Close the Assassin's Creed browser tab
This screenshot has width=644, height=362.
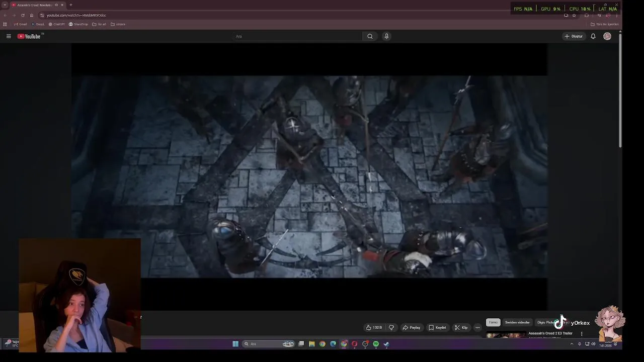tap(62, 5)
